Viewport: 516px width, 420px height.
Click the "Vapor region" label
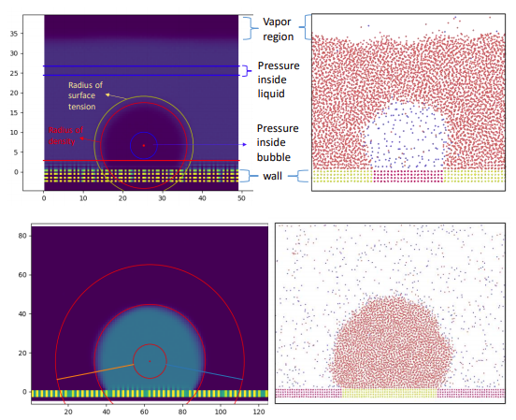coord(278,29)
